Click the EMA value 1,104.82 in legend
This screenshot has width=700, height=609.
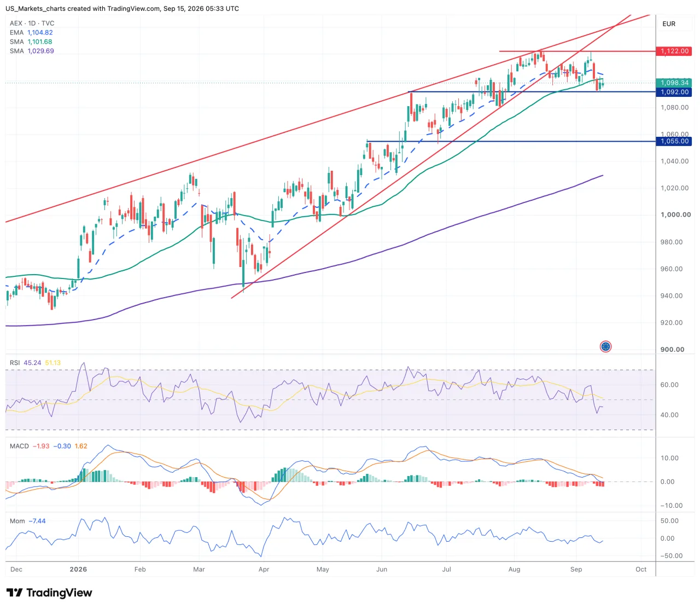40,32
